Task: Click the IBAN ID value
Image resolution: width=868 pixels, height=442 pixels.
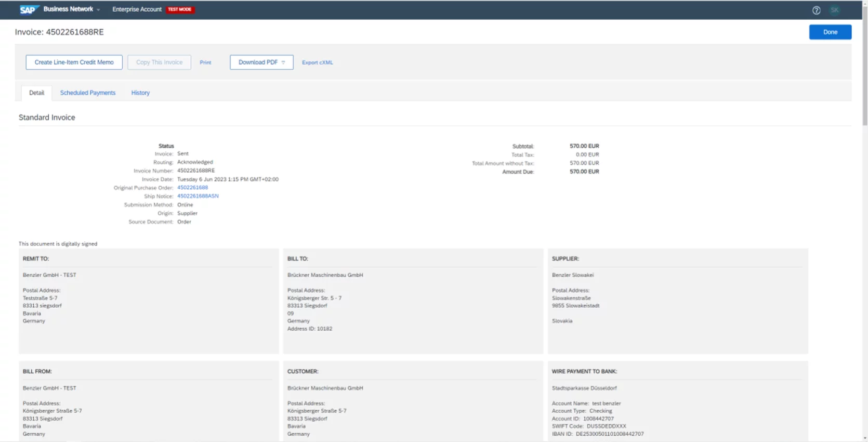Action: [610, 434]
